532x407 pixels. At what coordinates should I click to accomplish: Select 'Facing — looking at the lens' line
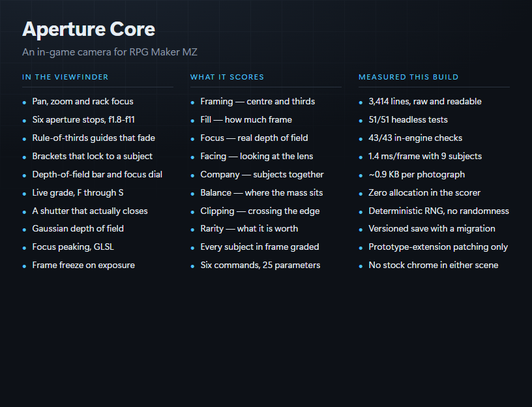pyautogui.click(x=256, y=156)
